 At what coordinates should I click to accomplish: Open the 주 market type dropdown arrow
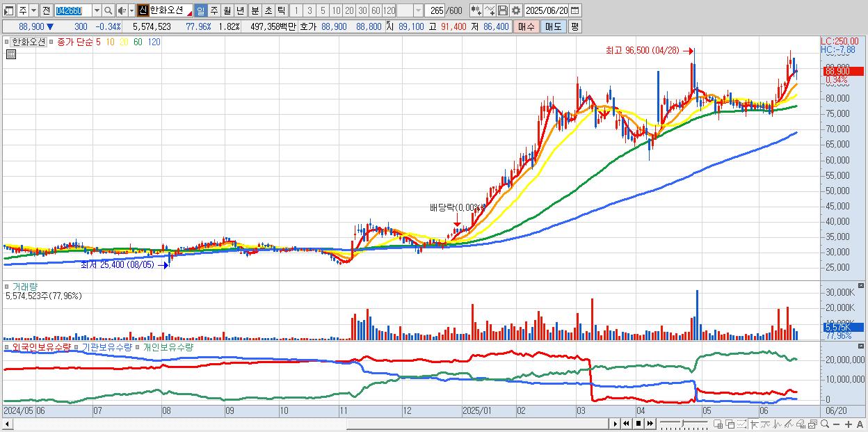(33, 10)
